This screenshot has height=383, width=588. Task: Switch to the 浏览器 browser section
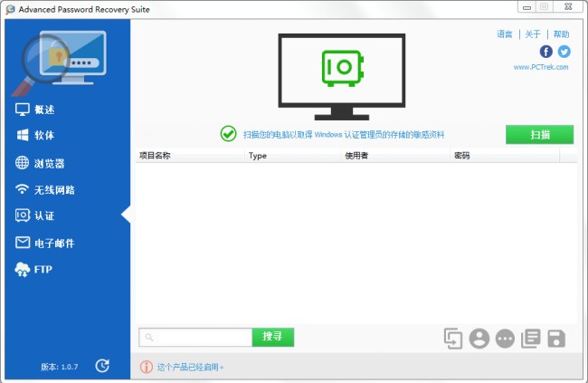[x=50, y=163]
